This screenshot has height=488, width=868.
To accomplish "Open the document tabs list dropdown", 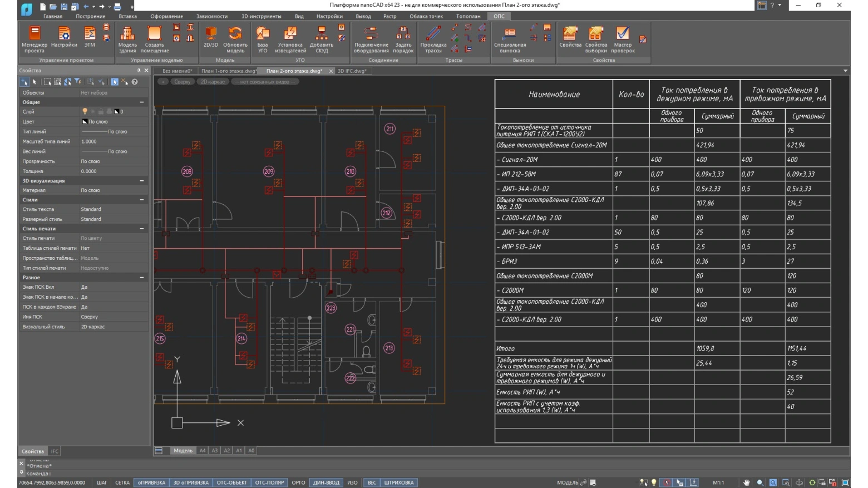I will coord(845,71).
